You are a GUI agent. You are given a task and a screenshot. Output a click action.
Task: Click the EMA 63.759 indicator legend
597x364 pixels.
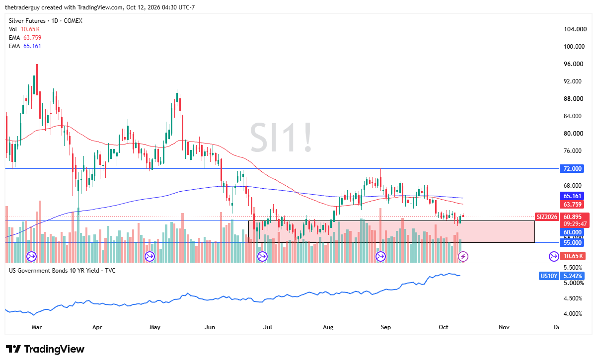point(25,38)
